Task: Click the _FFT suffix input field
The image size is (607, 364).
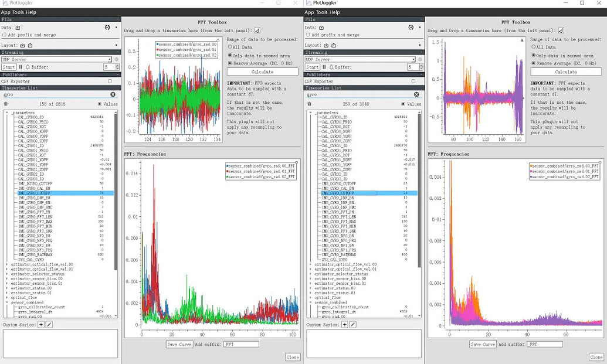Action: (241, 344)
